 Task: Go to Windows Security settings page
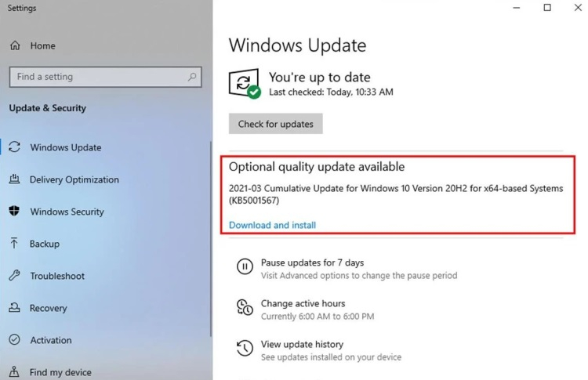[67, 212]
